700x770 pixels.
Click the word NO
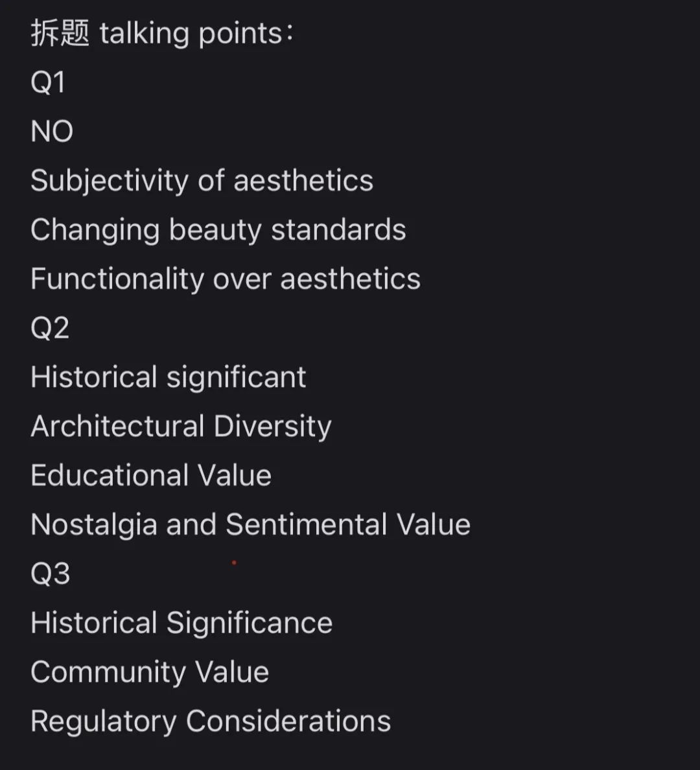52,131
